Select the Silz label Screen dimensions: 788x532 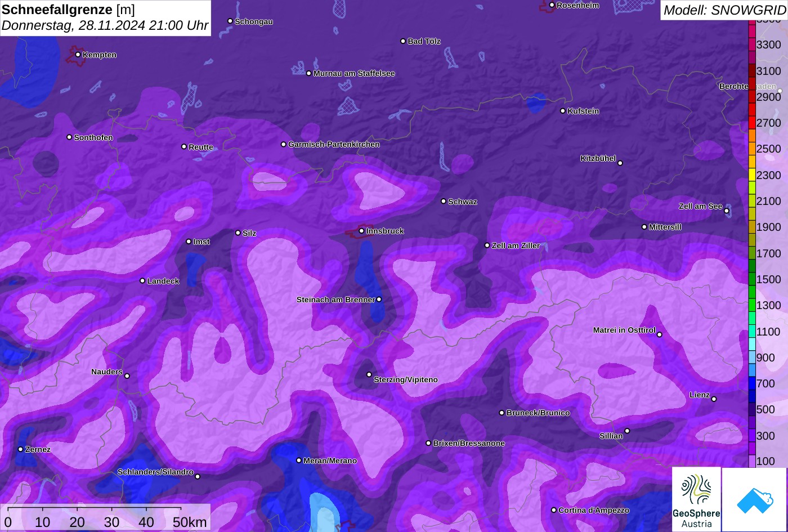point(249,233)
